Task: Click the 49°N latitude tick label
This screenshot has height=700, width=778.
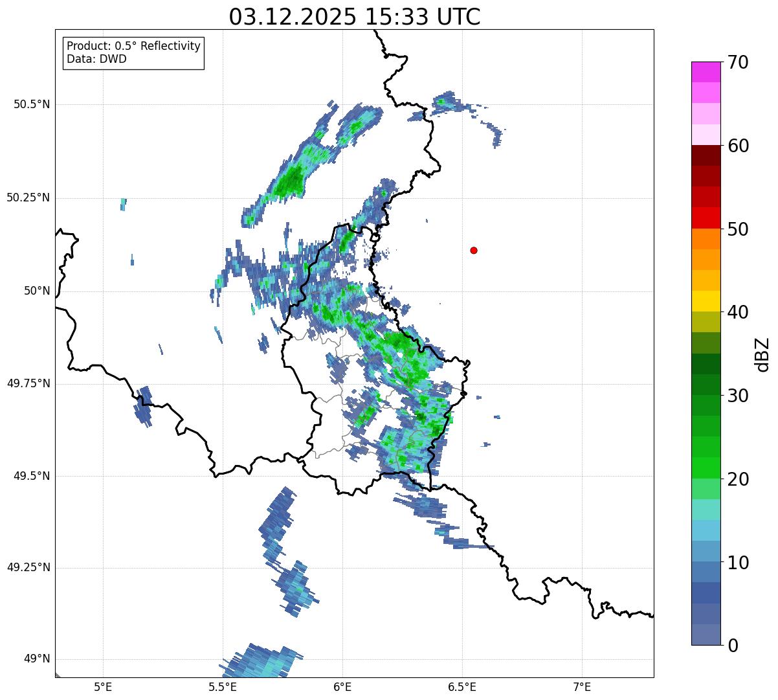Action: point(37,659)
